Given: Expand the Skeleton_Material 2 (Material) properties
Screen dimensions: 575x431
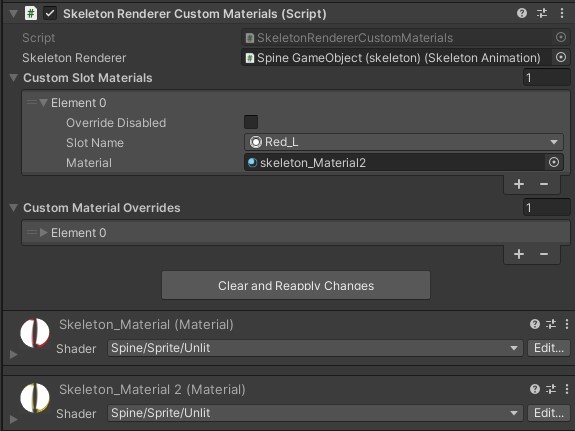Looking at the screenshot, I should (x=14, y=419).
